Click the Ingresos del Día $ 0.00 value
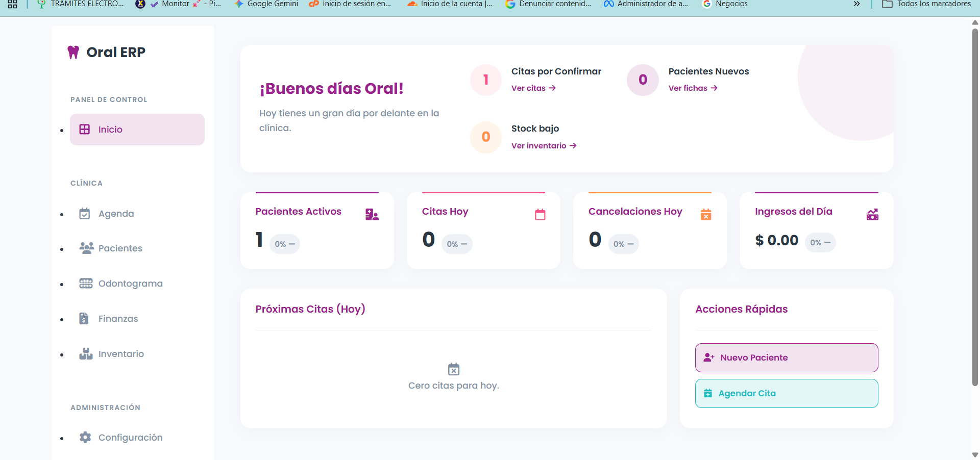Viewport: 980px width, 460px height. [776, 240]
